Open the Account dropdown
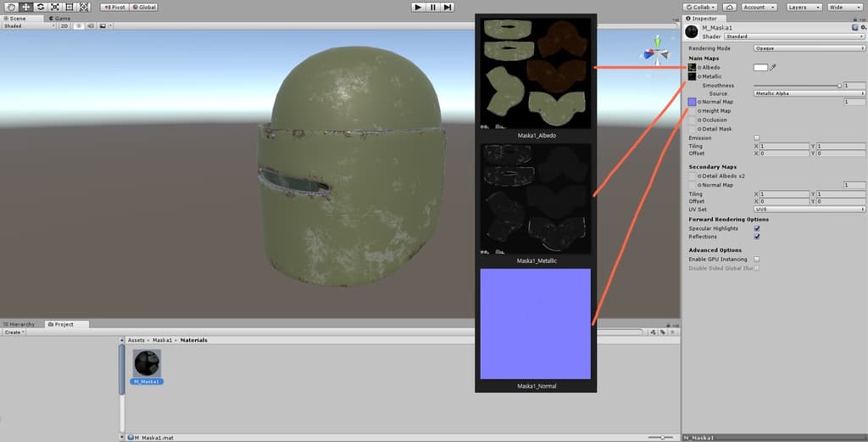The width and height of the screenshot is (868, 442). [x=758, y=7]
